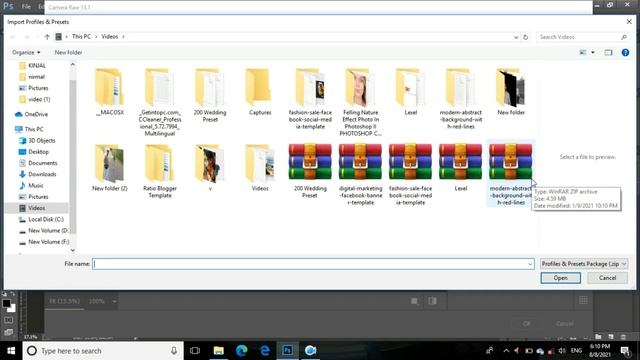The height and width of the screenshot is (360, 640).
Task: Click the Cancel button in the dialog
Action: 607,278
